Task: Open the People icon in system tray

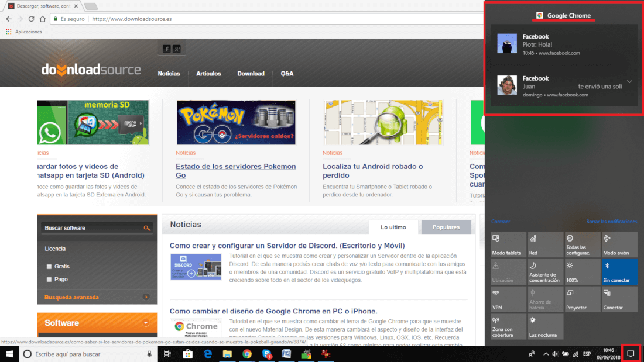Action: (x=532, y=354)
